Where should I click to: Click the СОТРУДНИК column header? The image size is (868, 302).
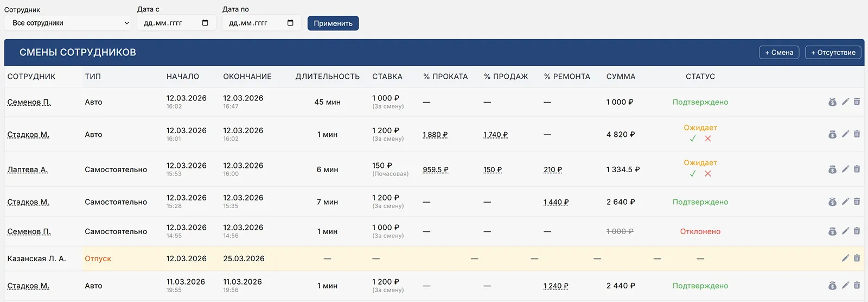[x=31, y=77]
